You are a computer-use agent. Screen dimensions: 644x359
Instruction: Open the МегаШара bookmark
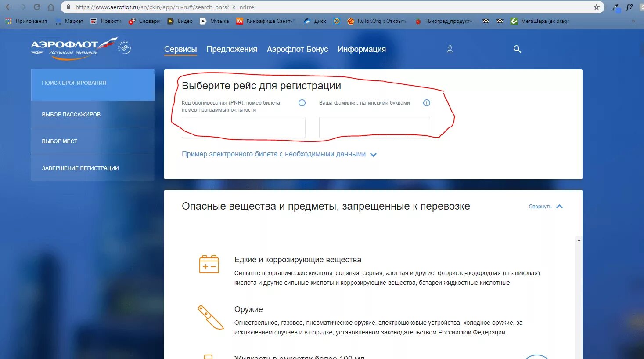click(540, 21)
